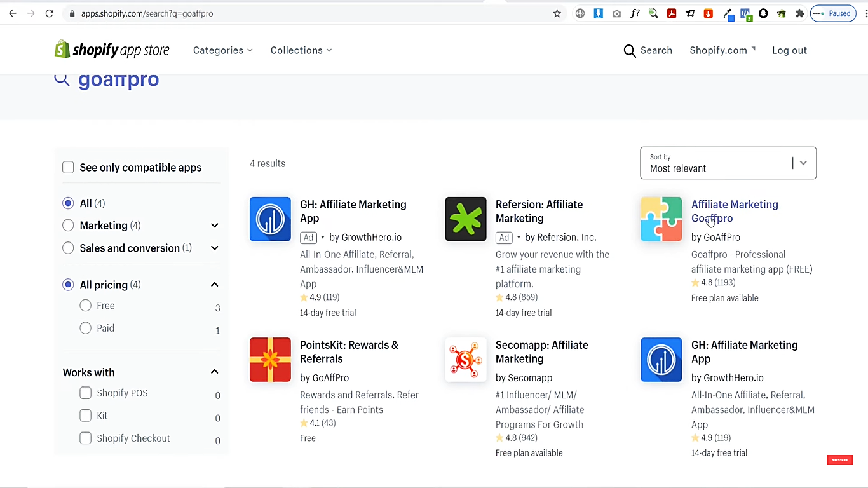Open 'Secomapp: Affiliate Marketing' link
The image size is (868, 488).
542,352
